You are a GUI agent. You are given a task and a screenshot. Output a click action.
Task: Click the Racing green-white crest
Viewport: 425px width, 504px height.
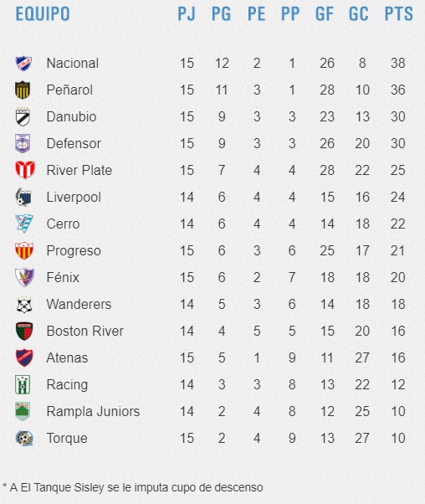[23, 384]
